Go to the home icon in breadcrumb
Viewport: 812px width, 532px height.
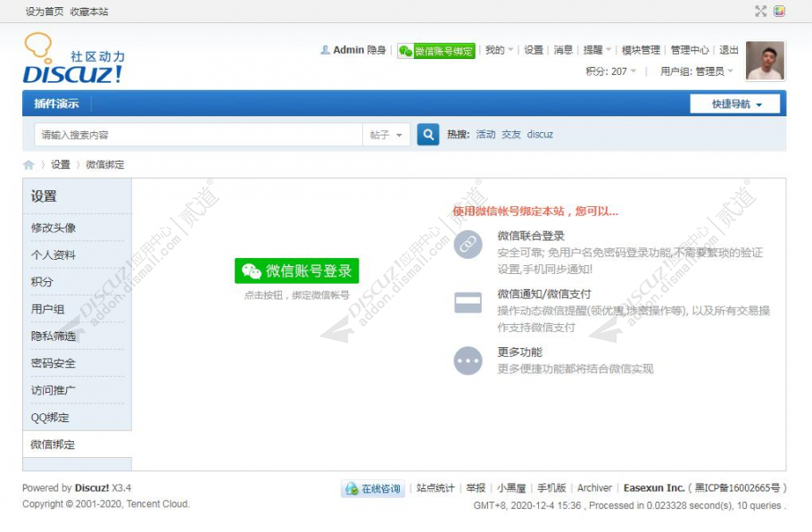(x=29, y=165)
